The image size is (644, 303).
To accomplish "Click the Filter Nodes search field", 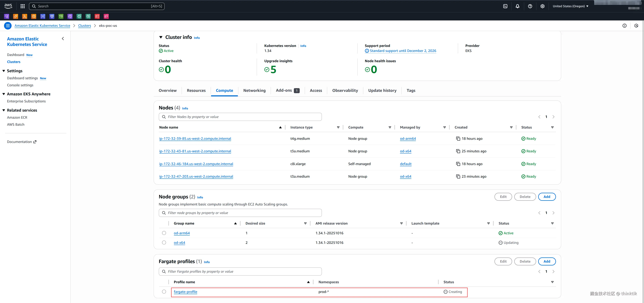I will [240, 117].
